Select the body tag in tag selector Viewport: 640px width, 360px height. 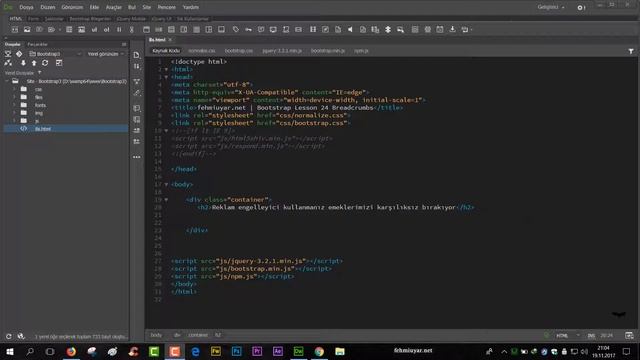[156, 335]
